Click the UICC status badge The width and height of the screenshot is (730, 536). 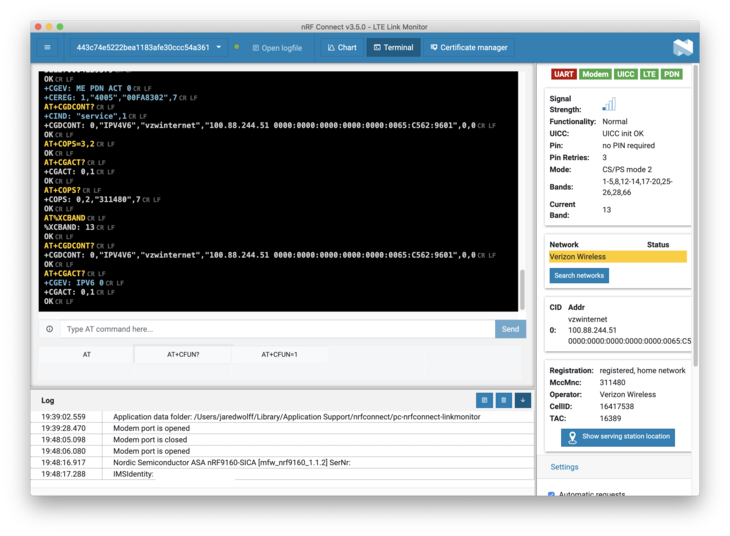625,74
